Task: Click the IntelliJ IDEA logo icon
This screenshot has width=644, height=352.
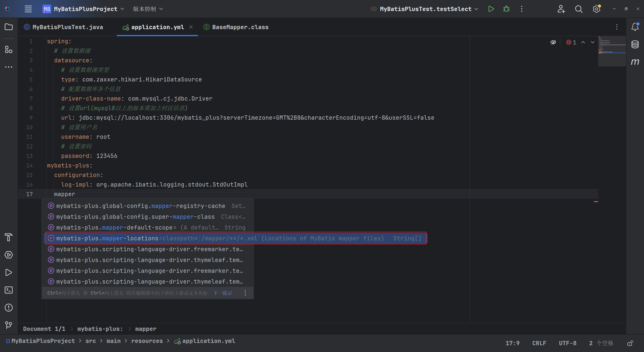Action: coord(7,9)
